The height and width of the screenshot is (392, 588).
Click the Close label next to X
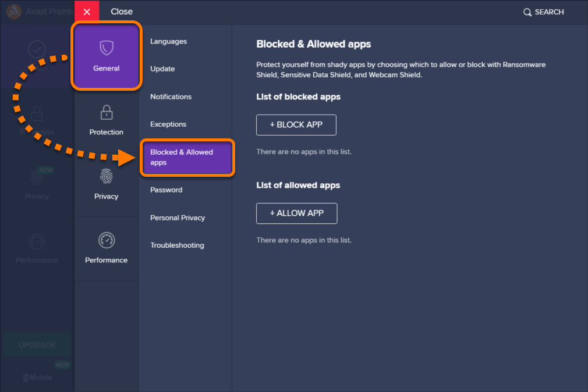coord(122,12)
